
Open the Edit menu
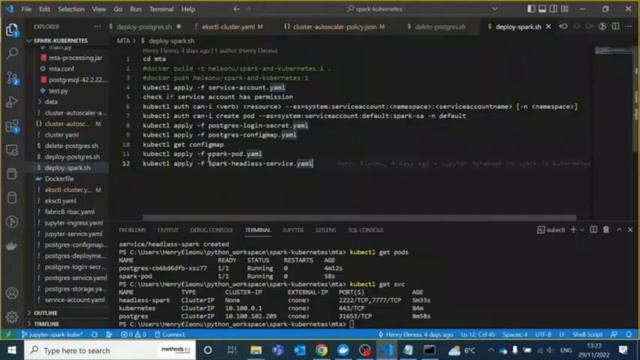pos(44,9)
